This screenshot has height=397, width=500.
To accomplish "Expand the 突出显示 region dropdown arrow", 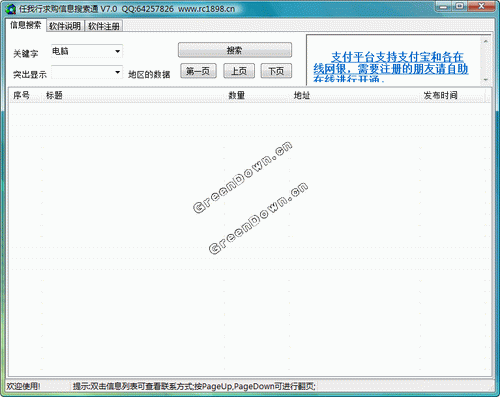I will tap(117, 72).
